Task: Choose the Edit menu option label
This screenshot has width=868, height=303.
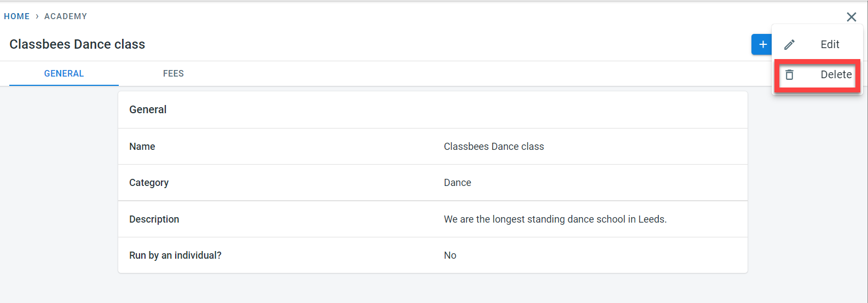Action: 830,45
